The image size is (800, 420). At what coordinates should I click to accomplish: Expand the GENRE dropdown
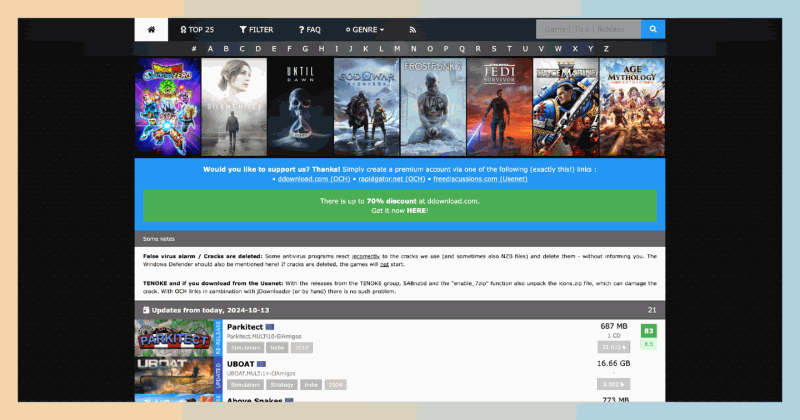coord(364,30)
